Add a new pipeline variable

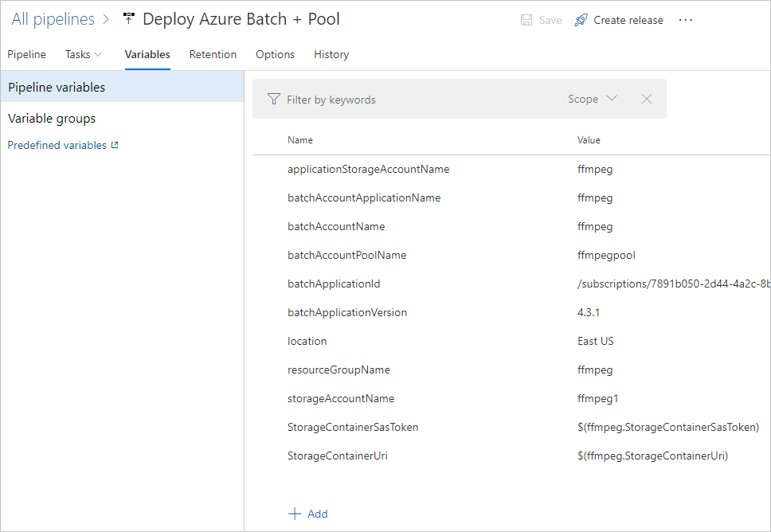(x=307, y=514)
